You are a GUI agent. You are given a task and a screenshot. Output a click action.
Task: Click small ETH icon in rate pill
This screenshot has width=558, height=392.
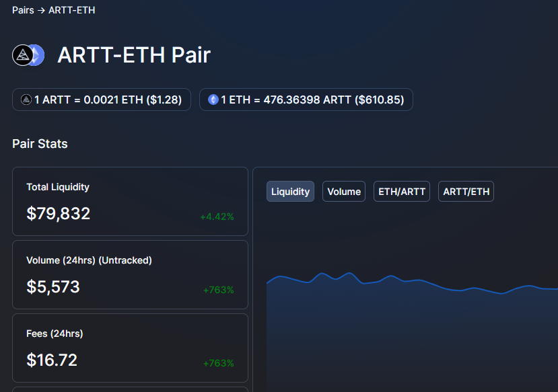tap(213, 100)
